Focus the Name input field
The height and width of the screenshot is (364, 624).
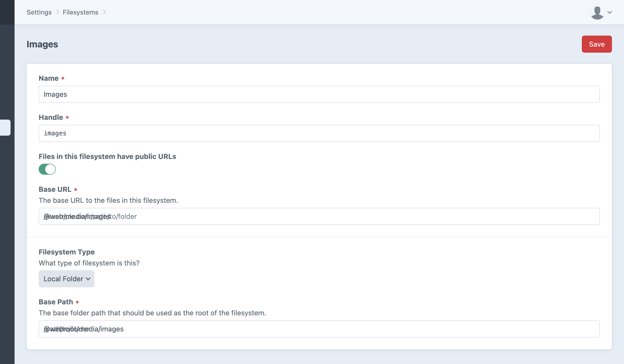[x=319, y=94]
